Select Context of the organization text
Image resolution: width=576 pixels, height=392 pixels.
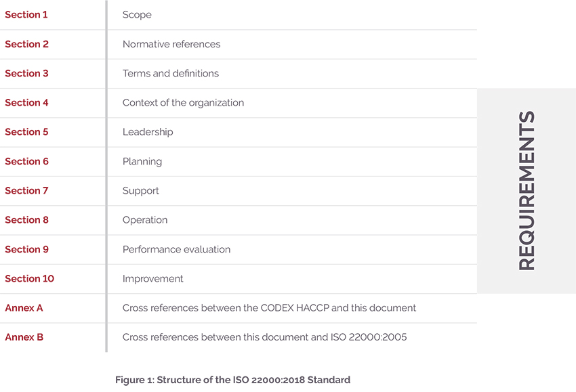(x=183, y=103)
